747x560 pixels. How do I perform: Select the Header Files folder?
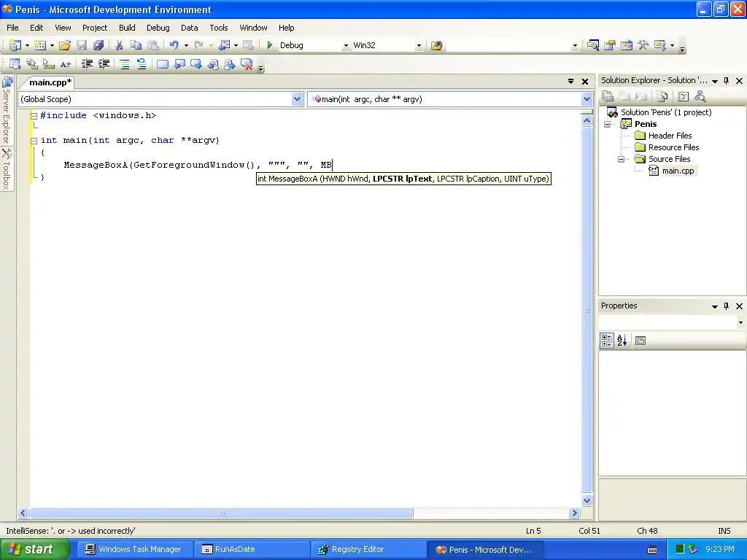point(670,136)
